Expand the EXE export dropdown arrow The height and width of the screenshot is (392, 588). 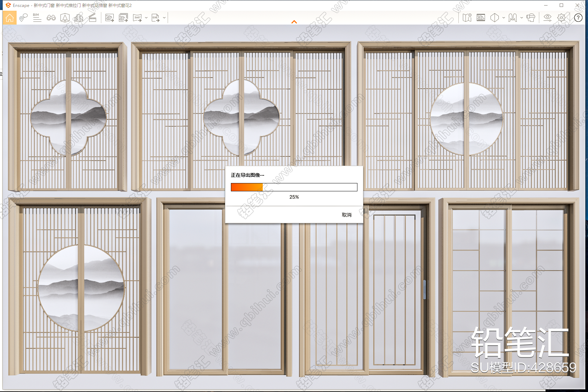(164, 18)
